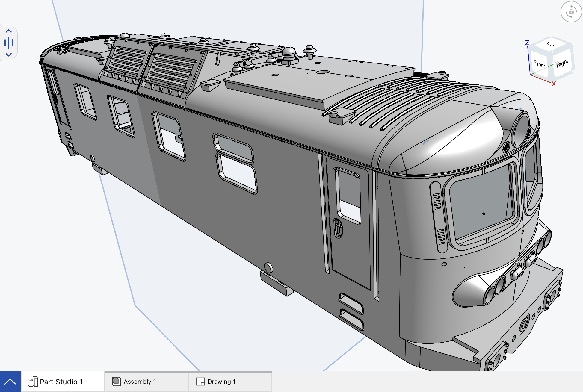Tap the down chevron on left panel
This screenshot has width=583, height=392.
click(x=9, y=55)
